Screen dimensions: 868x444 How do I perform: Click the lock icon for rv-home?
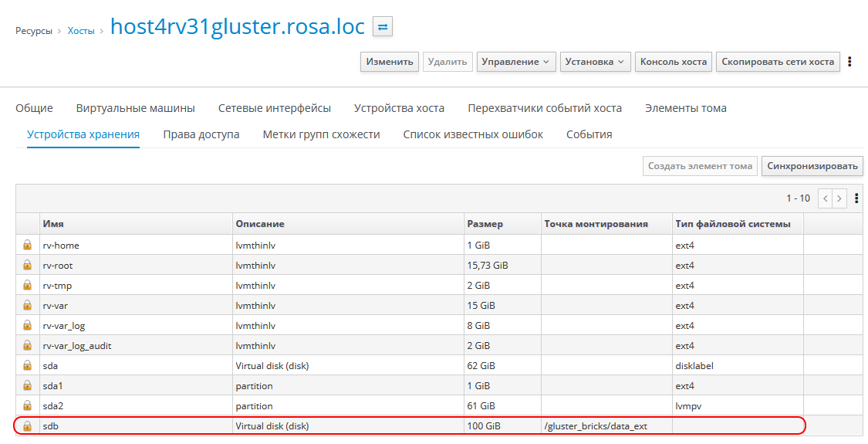click(x=28, y=246)
